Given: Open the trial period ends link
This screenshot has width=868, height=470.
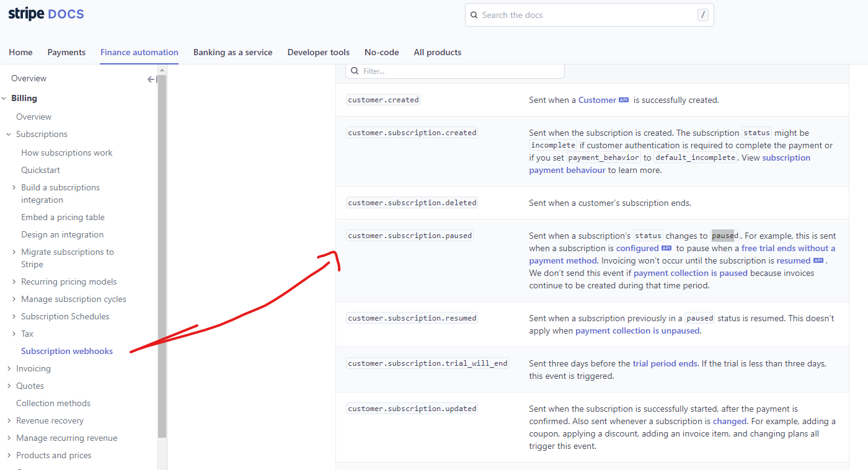Looking at the screenshot, I should 665,363.
